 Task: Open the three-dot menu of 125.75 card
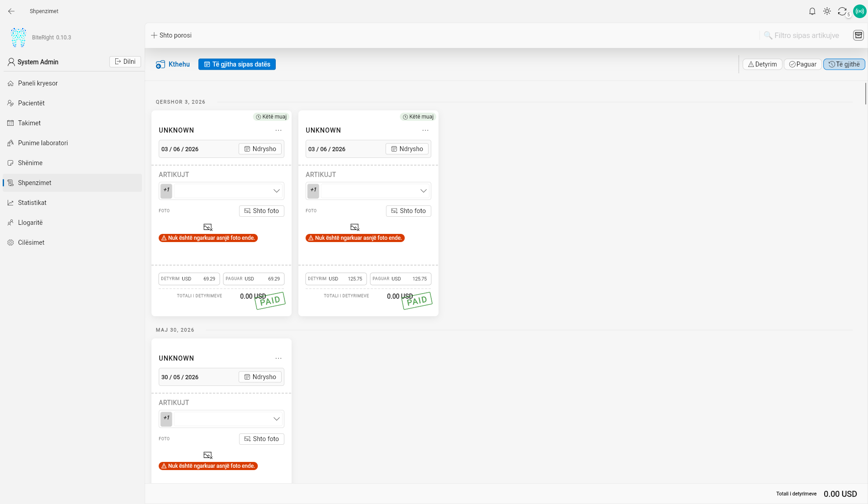(x=425, y=130)
